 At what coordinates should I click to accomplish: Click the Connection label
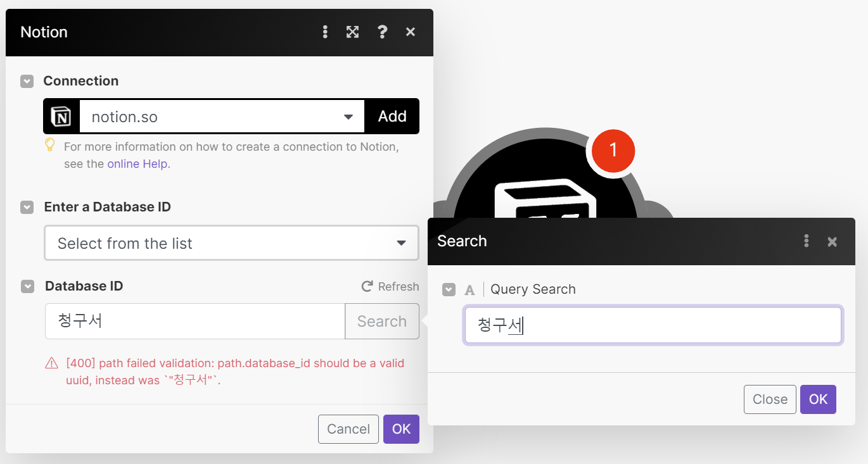[x=80, y=81]
